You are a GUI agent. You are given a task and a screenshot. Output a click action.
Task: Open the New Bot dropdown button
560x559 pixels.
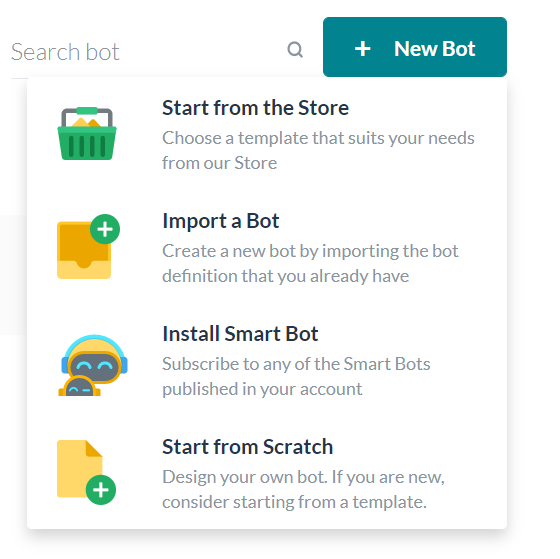[x=415, y=47]
